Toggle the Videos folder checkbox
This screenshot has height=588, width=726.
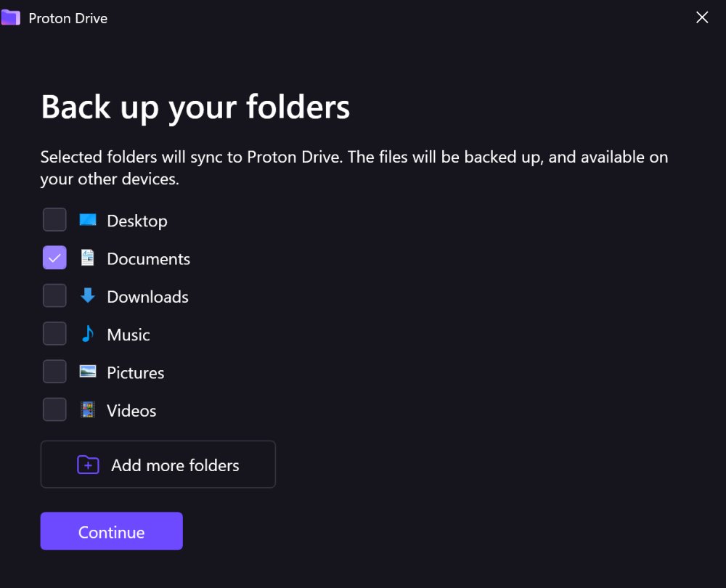tap(54, 409)
